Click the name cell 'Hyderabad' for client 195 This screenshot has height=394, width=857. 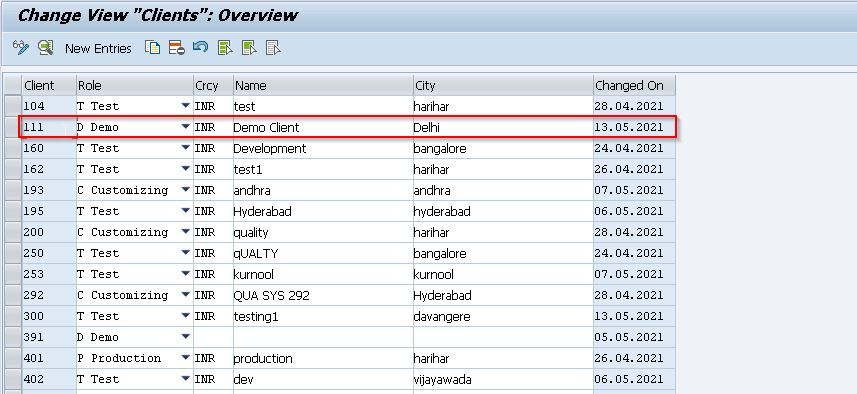coord(323,211)
